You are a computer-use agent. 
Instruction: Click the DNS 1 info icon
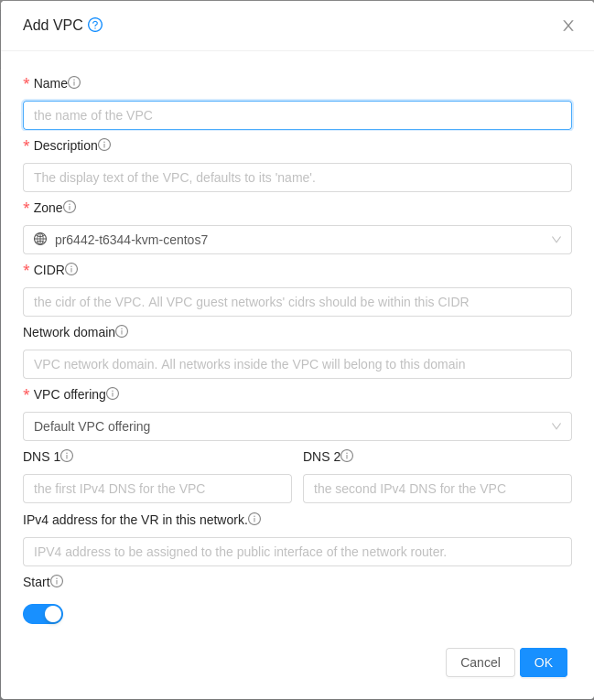[67, 456]
